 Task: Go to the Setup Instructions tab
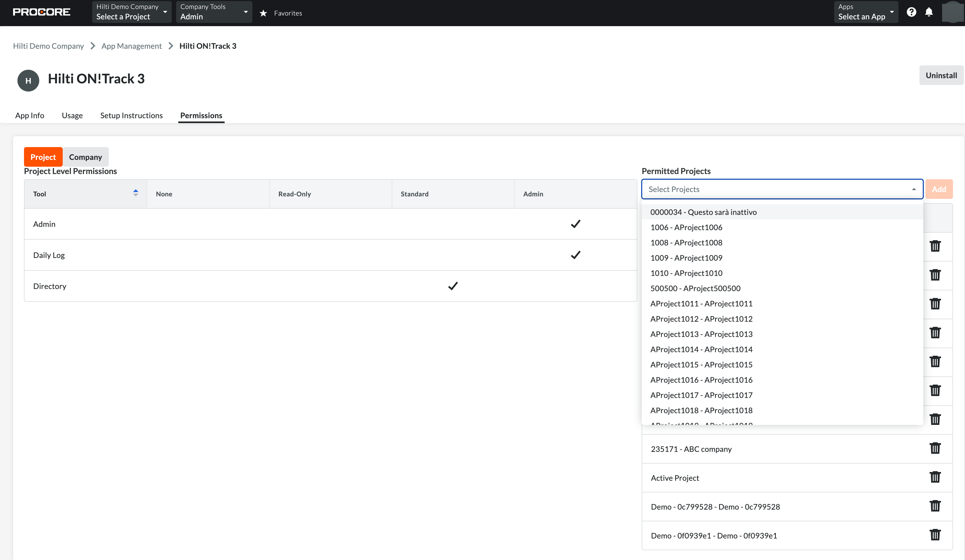click(131, 115)
